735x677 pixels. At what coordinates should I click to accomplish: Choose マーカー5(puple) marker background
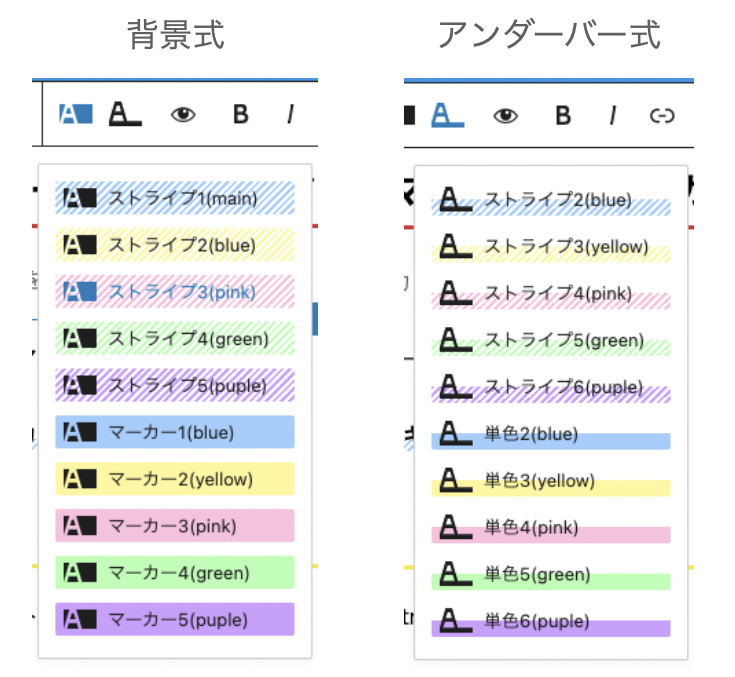pyautogui.click(x=175, y=619)
